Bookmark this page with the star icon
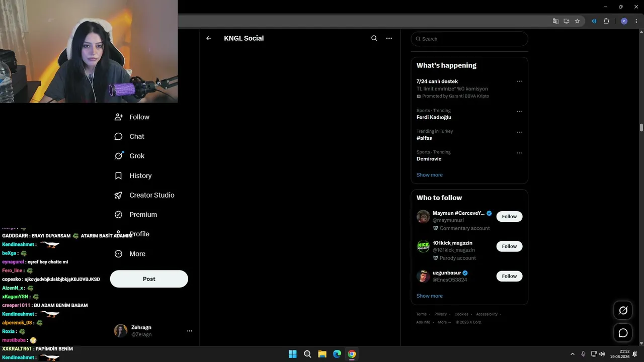644x362 pixels. (x=577, y=21)
